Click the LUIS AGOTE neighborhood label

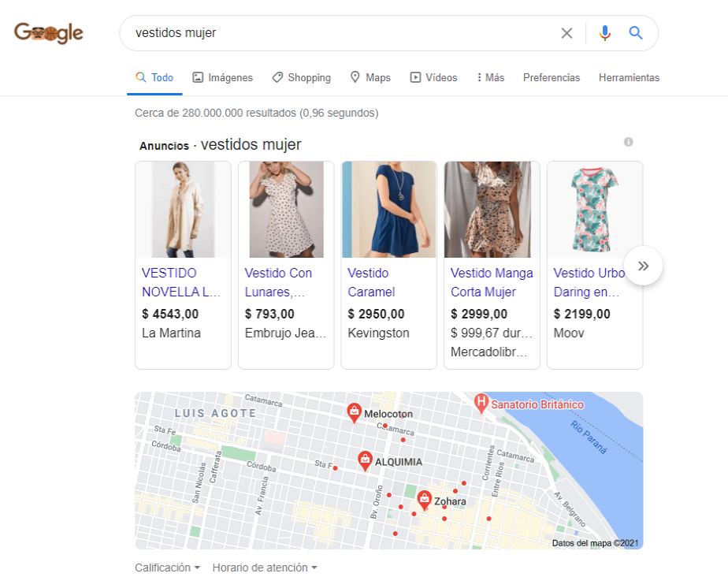click(215, 413)
